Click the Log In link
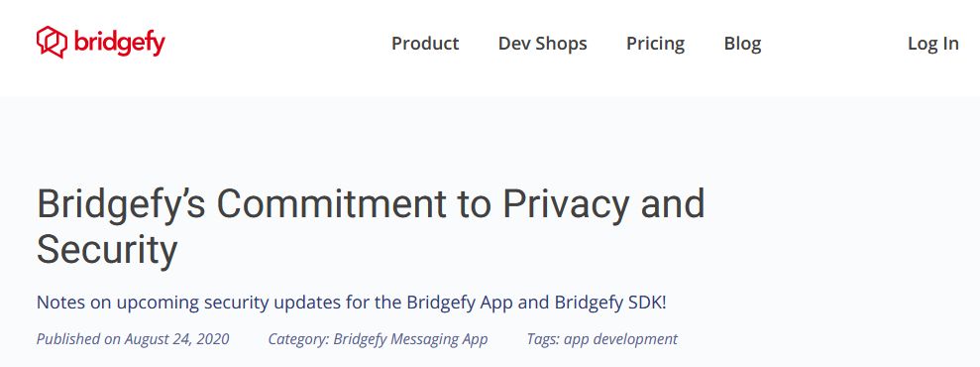980x367 pixels. click(933, 43)
